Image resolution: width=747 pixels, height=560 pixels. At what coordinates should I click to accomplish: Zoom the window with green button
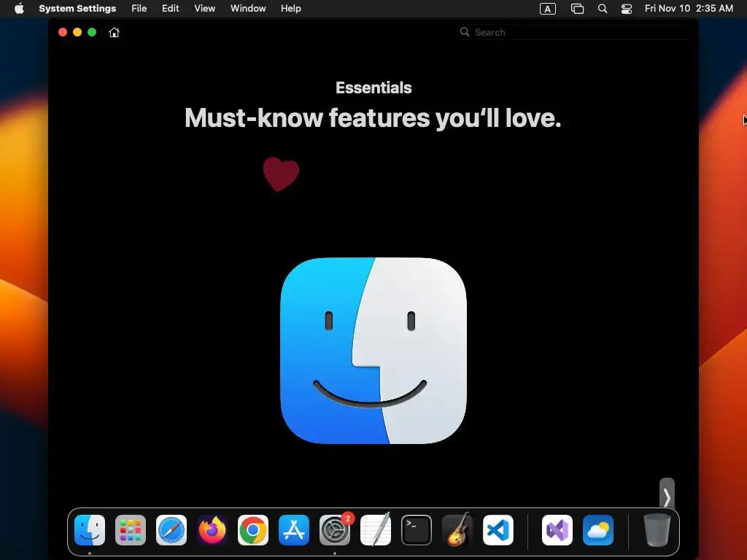[92, 32]
